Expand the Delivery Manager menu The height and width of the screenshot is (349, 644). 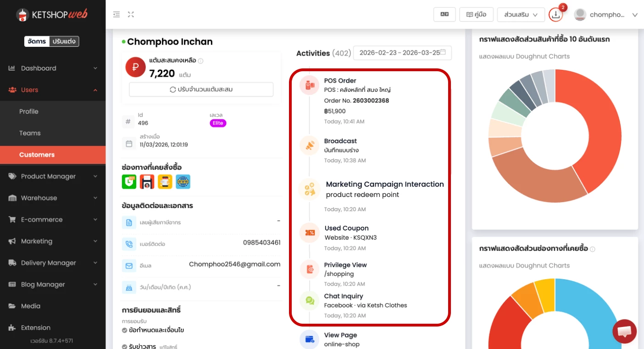tap(53, 263)
